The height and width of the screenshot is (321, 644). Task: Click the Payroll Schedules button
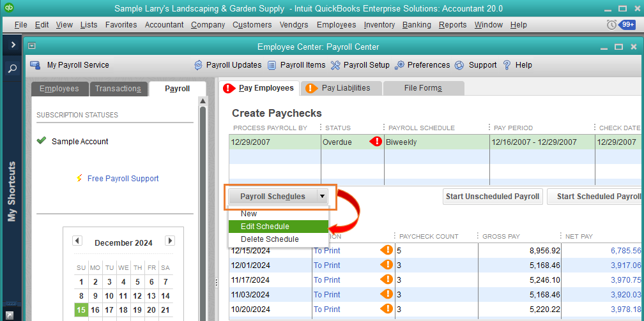click(x=273, y=197)
